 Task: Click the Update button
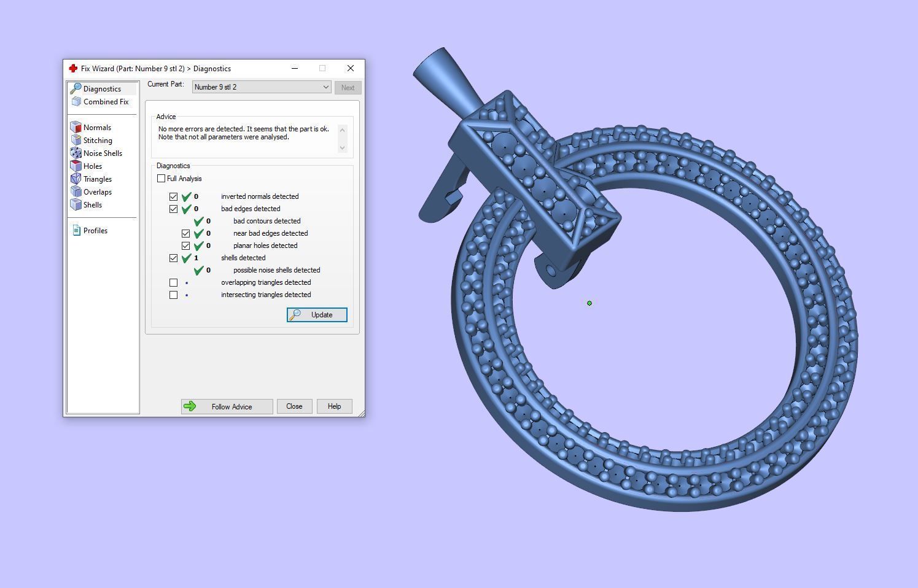point(317,315)
